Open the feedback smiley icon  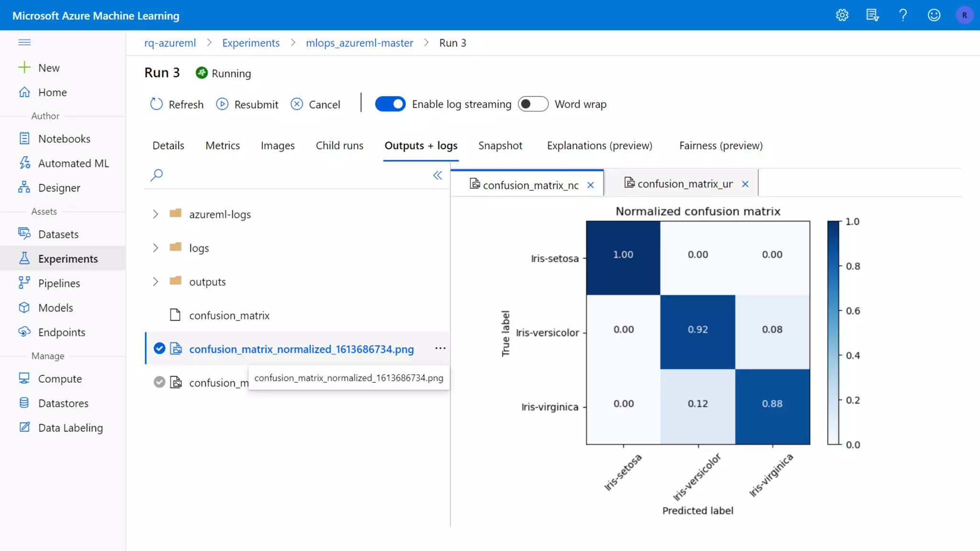pyautogui.click(x=934, y=15)
